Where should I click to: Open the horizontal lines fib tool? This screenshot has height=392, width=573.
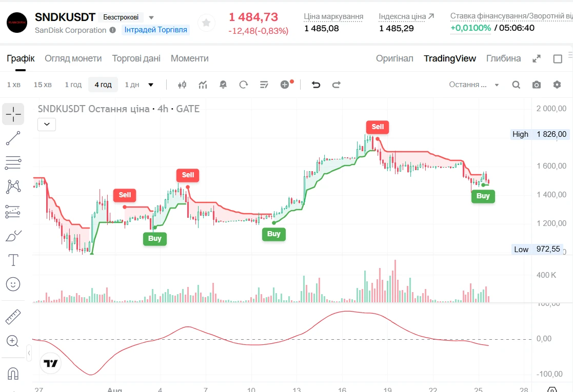pos(13,162)
